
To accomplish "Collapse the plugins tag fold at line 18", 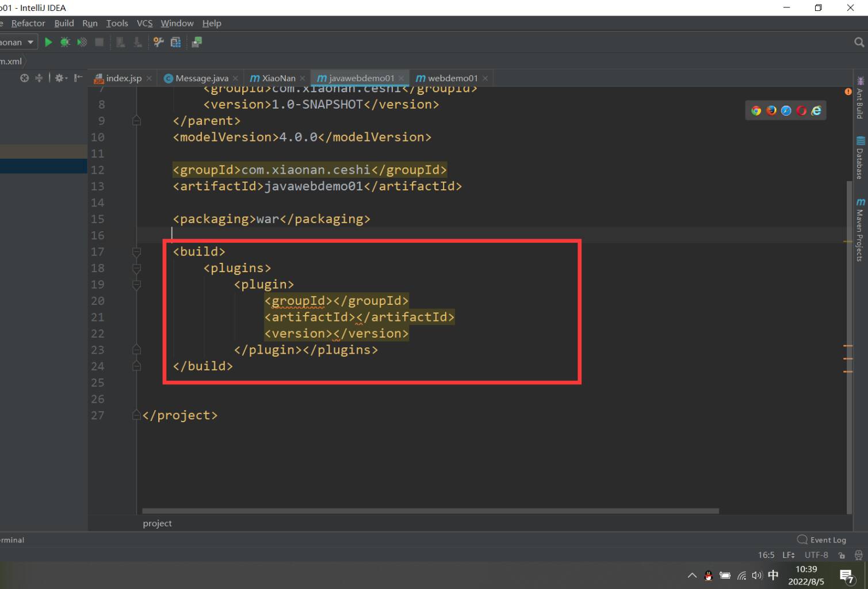I will 136,268.
